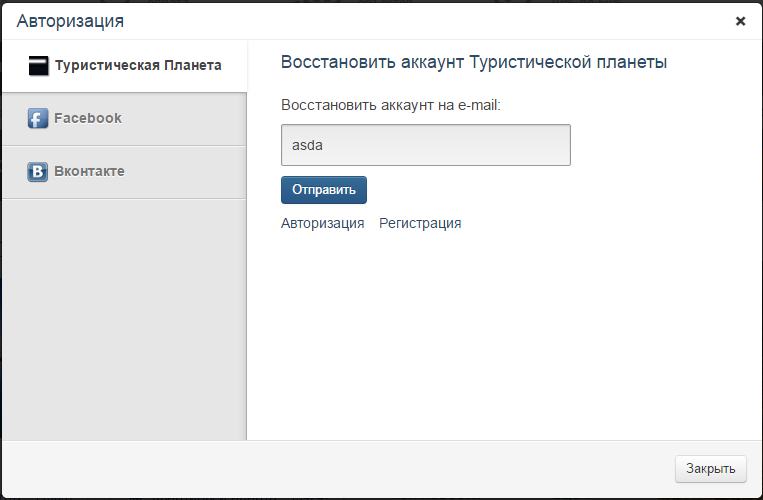Click the label Восстановить аккаунт на e-mail
Viewport: 763px width, 500px height.
point(397,104)
